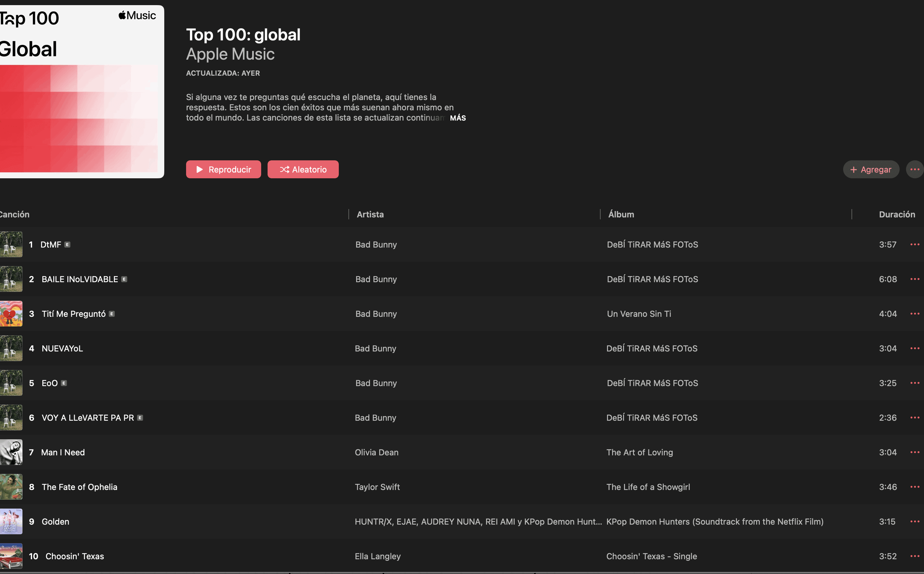This screenshot has height=574, width=924.
Task: Open more options for DtMF song
Action: tap(914, 244)
